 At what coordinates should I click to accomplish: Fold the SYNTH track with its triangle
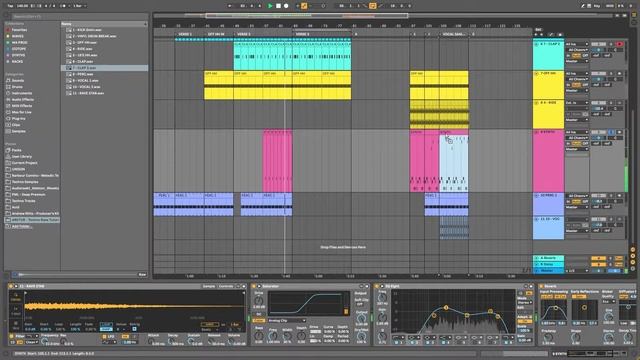pyautogui.click(x=536, y=133)
